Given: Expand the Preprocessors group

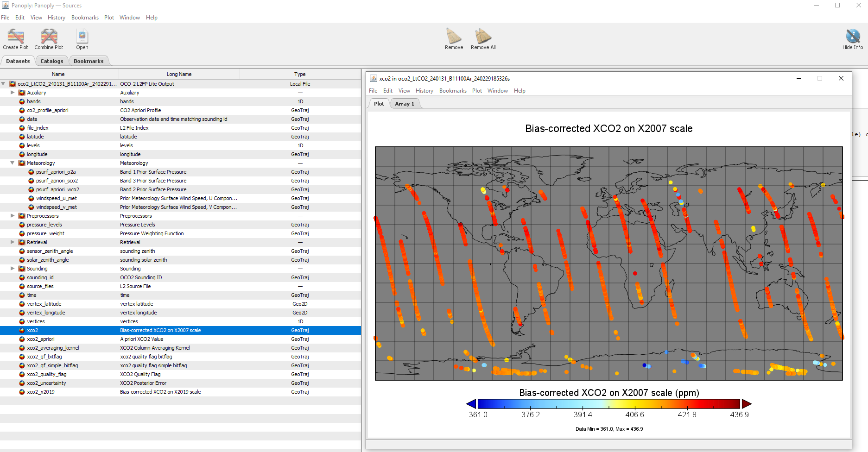Looking at the screenshot, I should coord(13,216).
